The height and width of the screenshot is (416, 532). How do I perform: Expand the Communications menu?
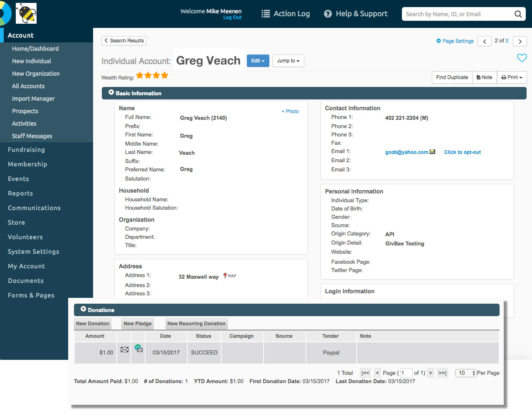coord(34,208)
